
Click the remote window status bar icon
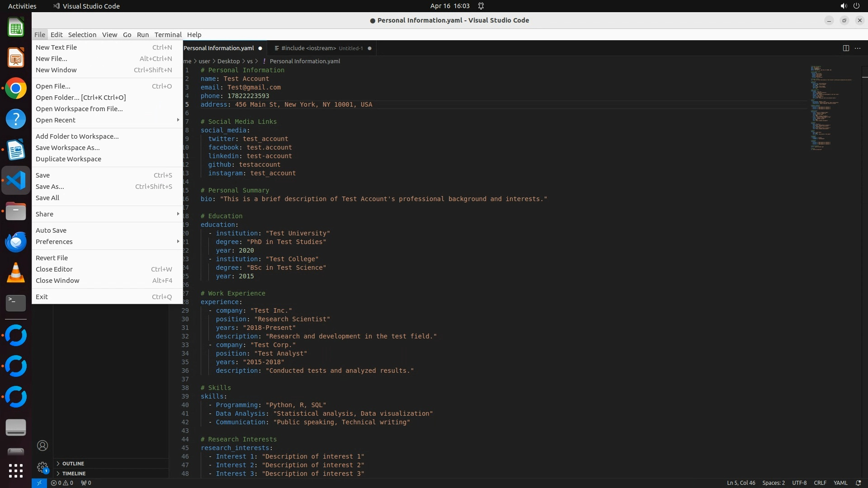point(39,483)
